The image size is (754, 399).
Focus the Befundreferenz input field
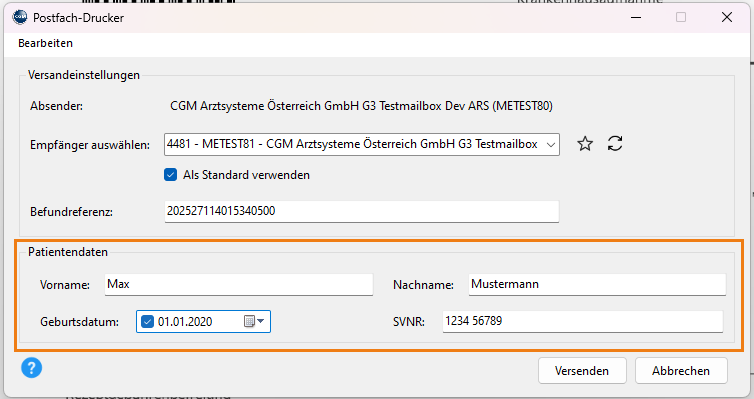click(362, 212)
